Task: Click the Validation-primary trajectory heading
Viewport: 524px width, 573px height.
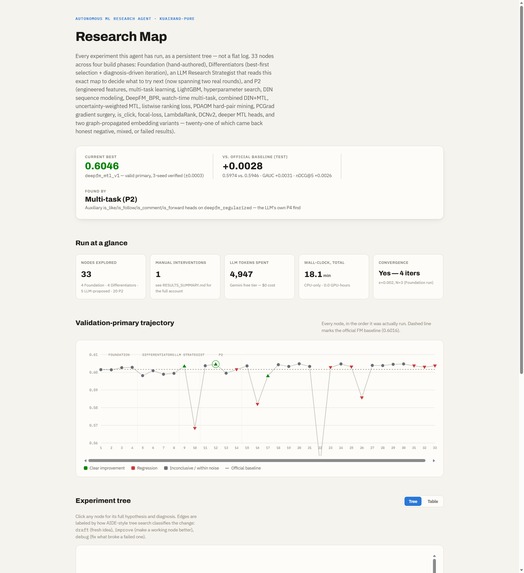Action: (x=125, y=323)
